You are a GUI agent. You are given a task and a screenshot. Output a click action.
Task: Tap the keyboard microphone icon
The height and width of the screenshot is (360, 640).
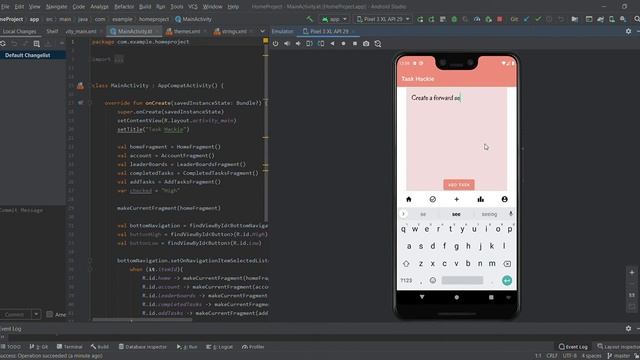tap(511, 213)
